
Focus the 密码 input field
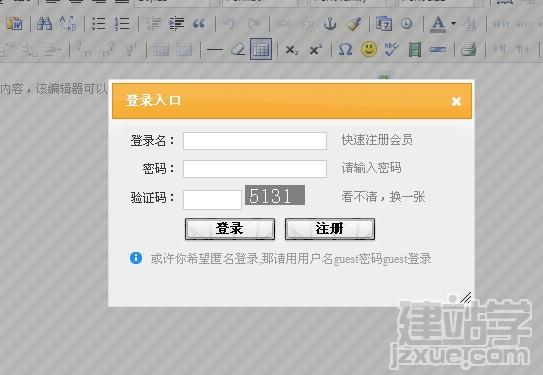(255, 169)
